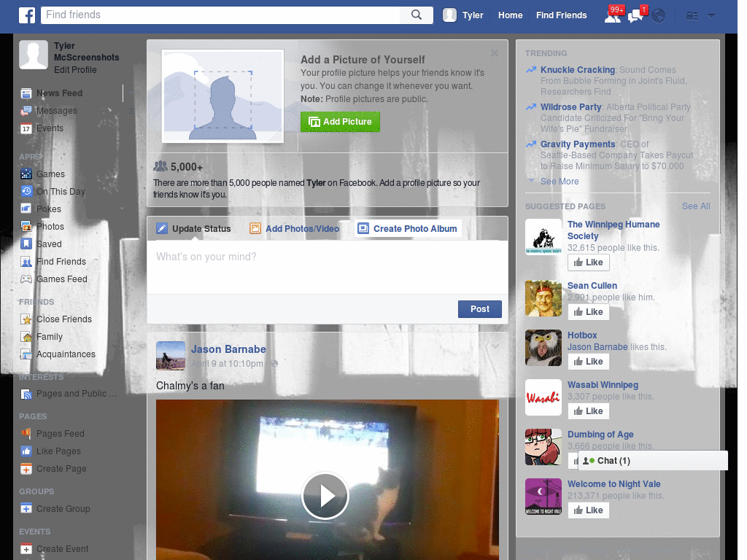
Task: Expand trending with See More
Action: (560, 182)
